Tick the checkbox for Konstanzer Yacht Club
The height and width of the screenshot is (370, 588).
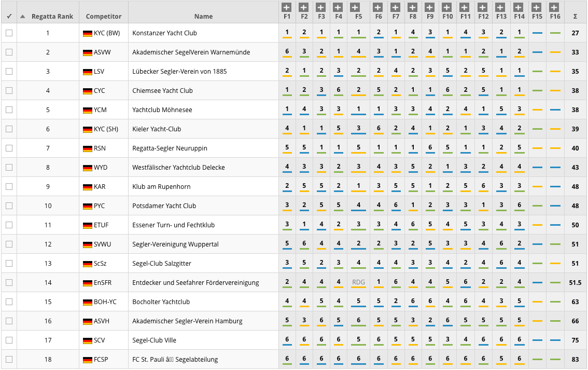pyautogui.click(x=9, y=33)
